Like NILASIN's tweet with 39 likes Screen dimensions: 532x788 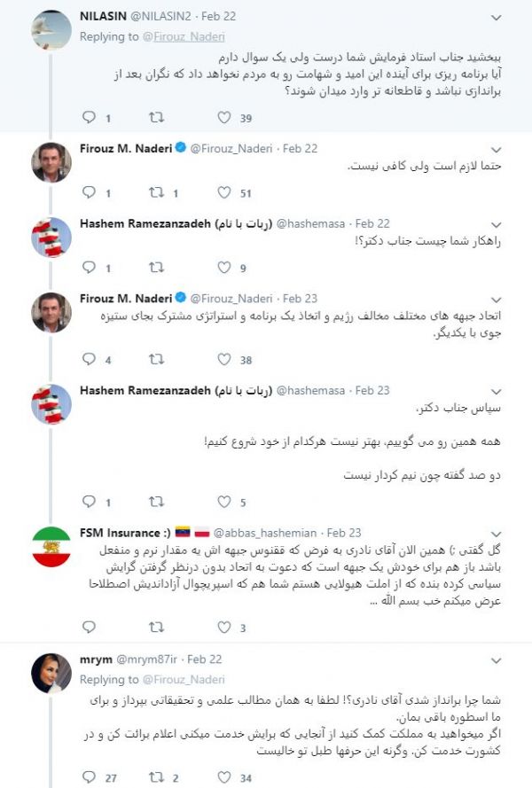224,118
